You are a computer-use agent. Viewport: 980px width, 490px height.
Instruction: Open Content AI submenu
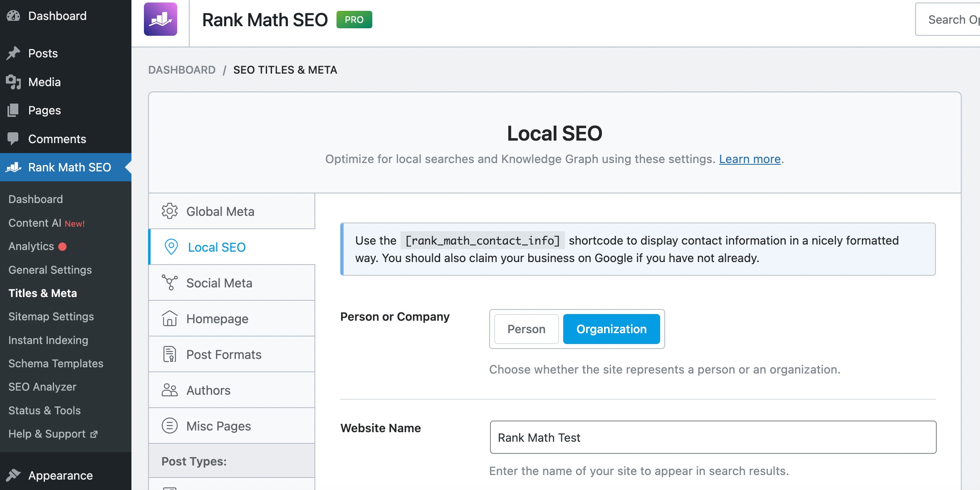click(46, 223)
